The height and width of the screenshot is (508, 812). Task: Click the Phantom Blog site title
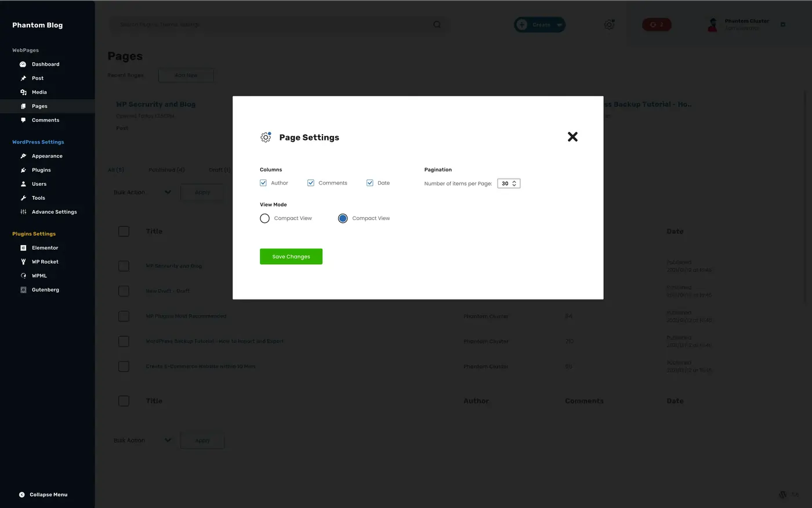(x=38, y=25)
